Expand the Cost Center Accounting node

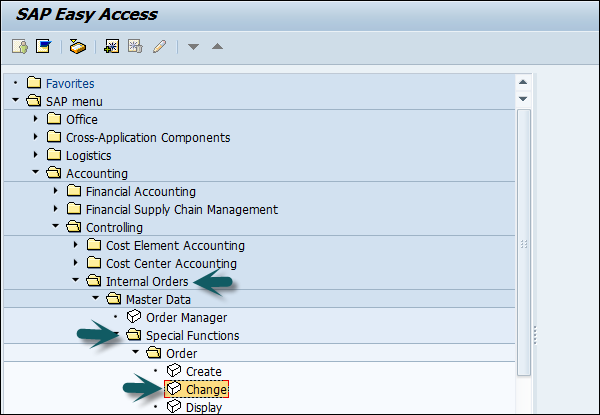click(x=76, y=263)
